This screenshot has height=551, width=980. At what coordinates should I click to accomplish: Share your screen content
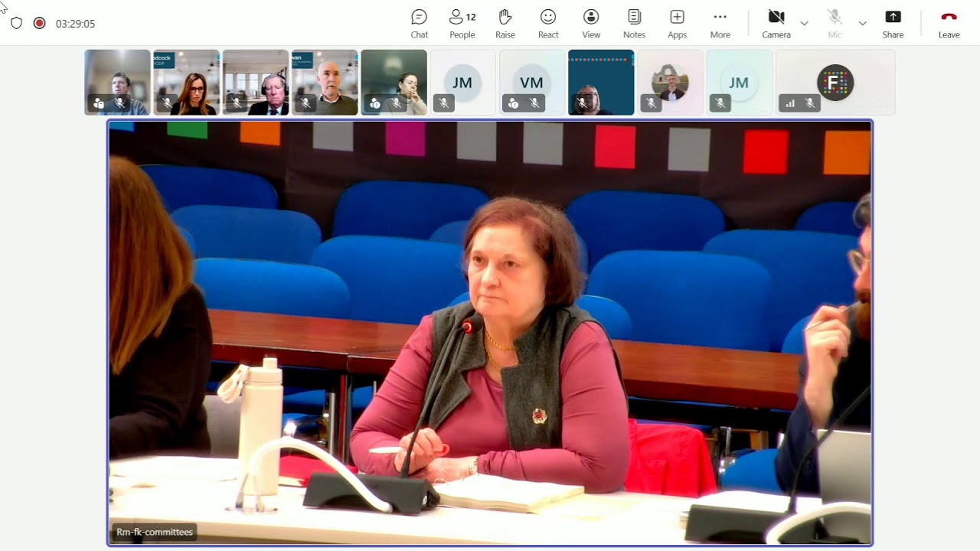click(893, 24)
